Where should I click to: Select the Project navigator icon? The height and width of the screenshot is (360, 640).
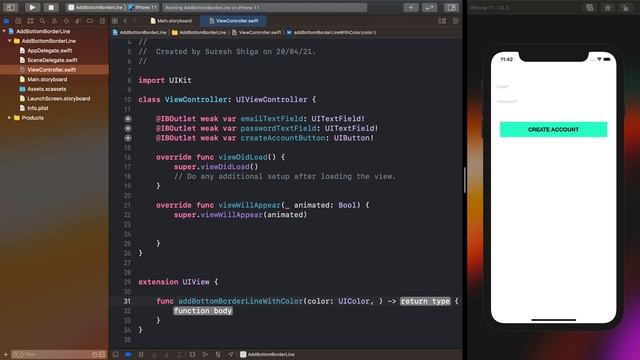tap(6, 21)
